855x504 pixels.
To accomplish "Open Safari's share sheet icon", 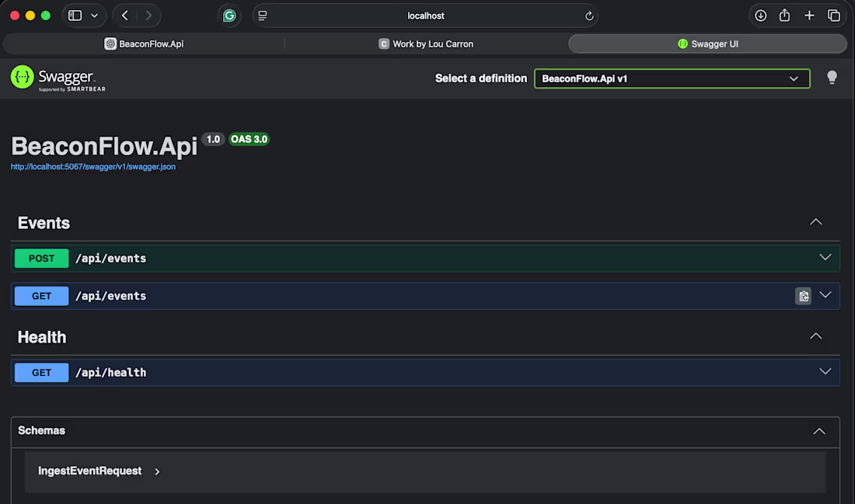I will click(x=783, y=15).
